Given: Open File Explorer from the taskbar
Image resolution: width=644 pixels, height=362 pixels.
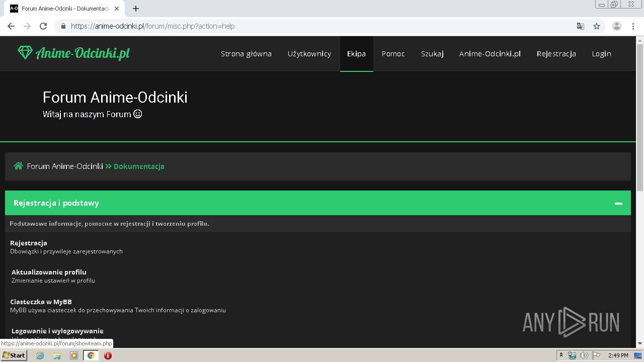Looking at the screenshot, I should [x=57, y=355].
